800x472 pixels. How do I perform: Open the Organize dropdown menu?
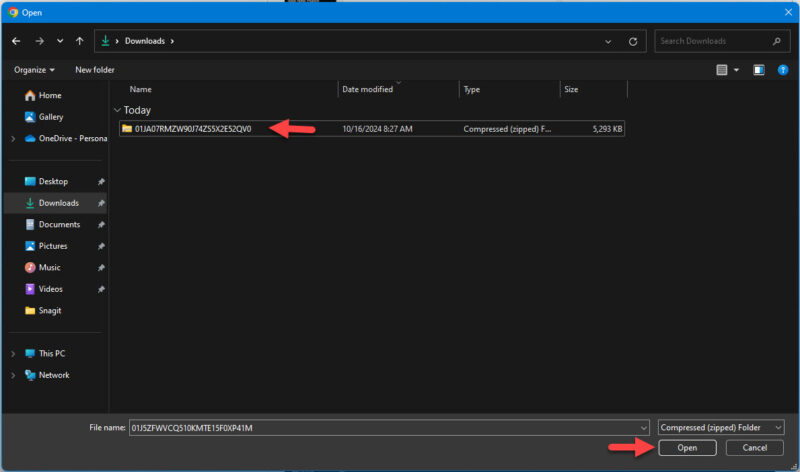[x=35, y=70]
